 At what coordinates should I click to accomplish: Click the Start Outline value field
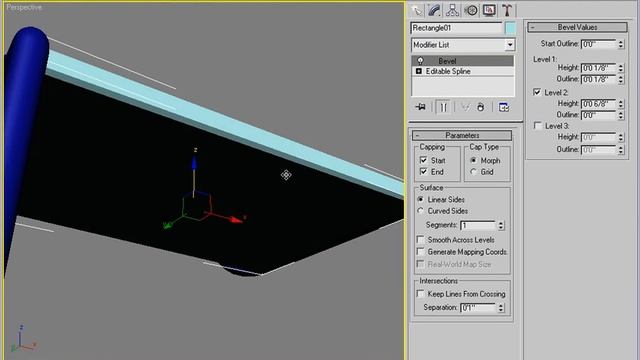click(x=598, y=44)
